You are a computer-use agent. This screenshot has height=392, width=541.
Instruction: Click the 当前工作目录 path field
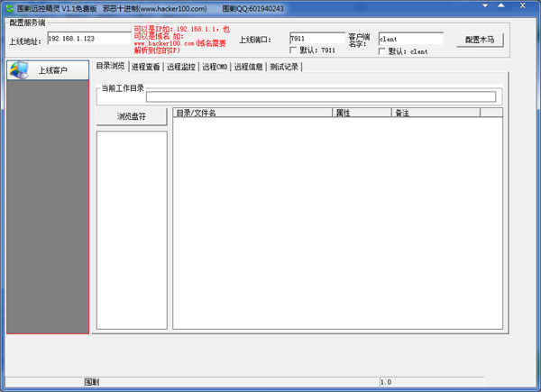pyautogui.click(x=320, y=97)
